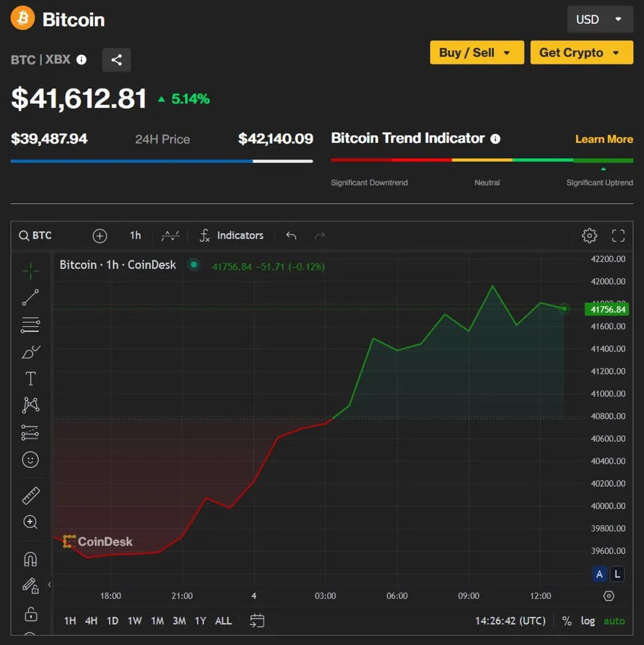The image size is (644, 645).
Task: Select the ALL time range
Action: click(x=223, y=620)
